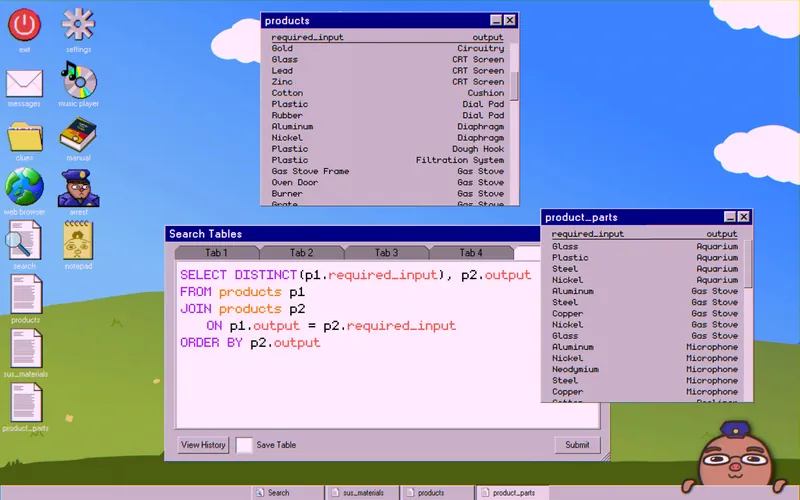
Task: Select Tab 4 in Search Tables
Action: pyautogui.click(x=471, y=253)
